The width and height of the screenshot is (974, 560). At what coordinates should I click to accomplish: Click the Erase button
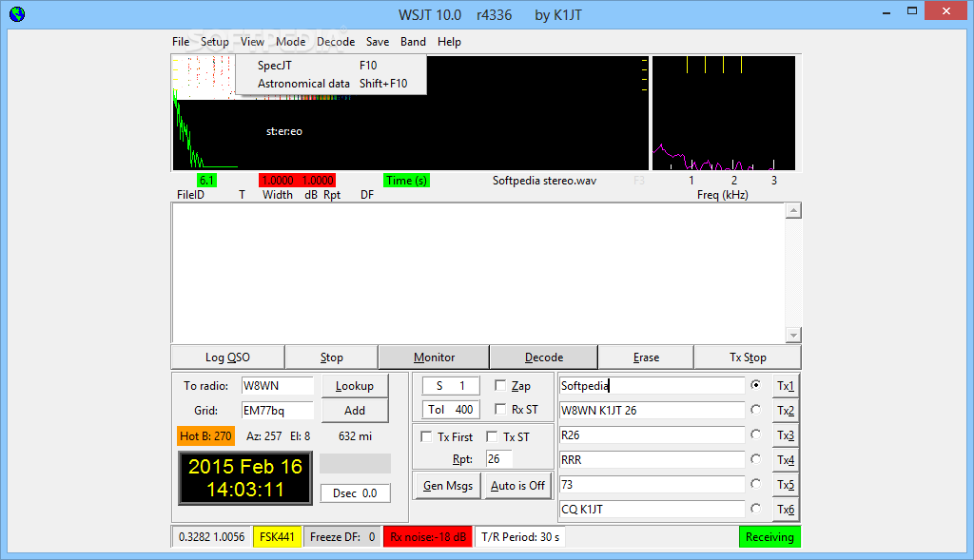pos(646,357)
